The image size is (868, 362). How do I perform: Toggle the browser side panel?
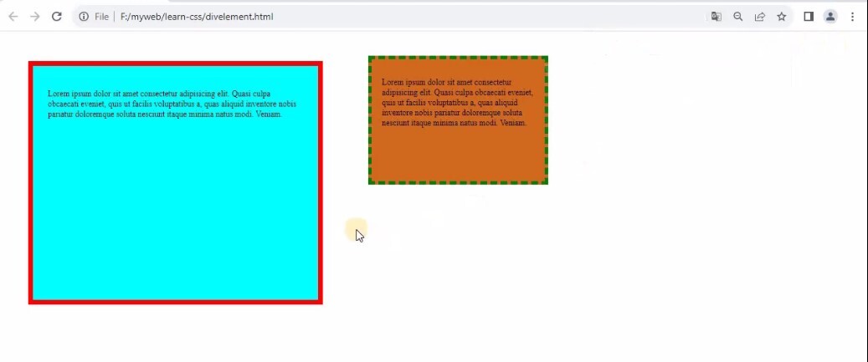pos(809,17)
